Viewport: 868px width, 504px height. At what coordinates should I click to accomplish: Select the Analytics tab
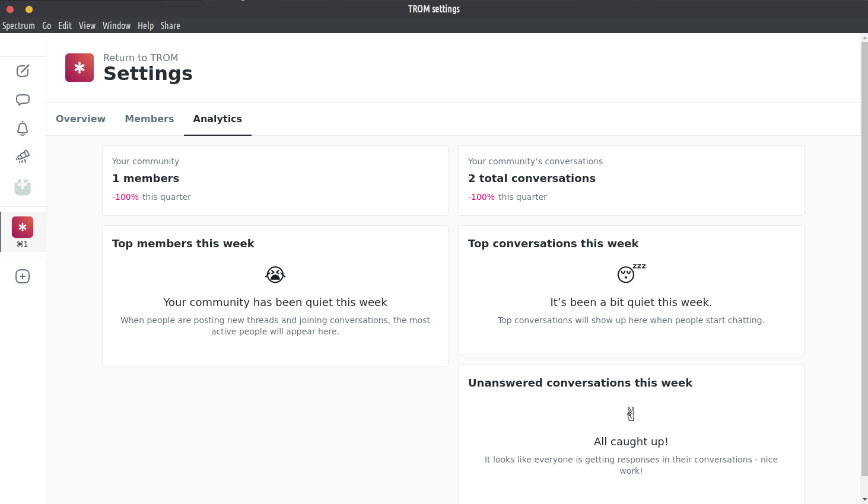click(217, 119)
